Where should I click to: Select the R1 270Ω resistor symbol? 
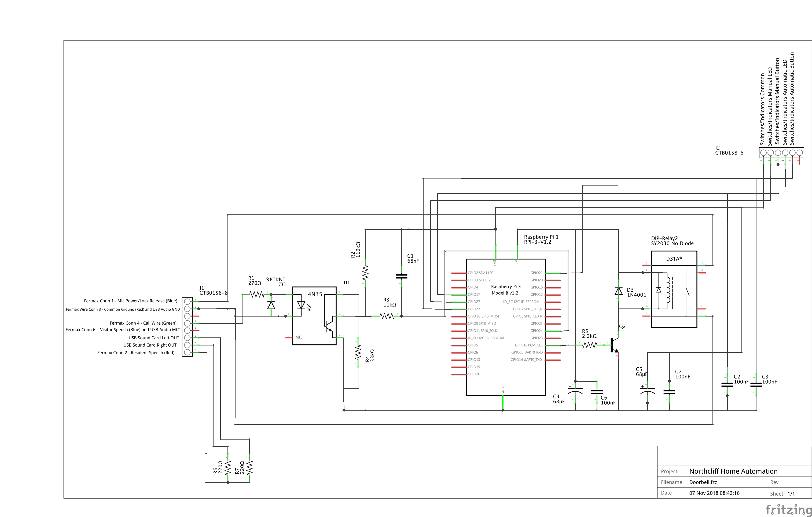coord(257,295)
